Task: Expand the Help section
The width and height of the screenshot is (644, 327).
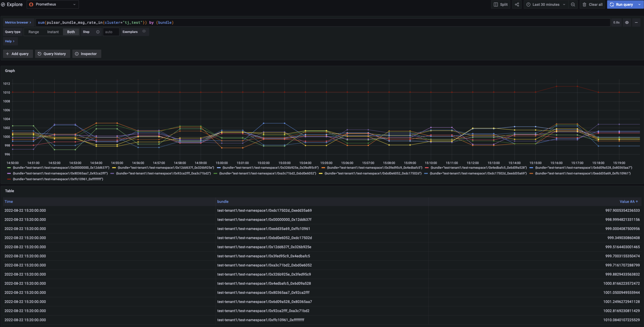Action: 10,41
